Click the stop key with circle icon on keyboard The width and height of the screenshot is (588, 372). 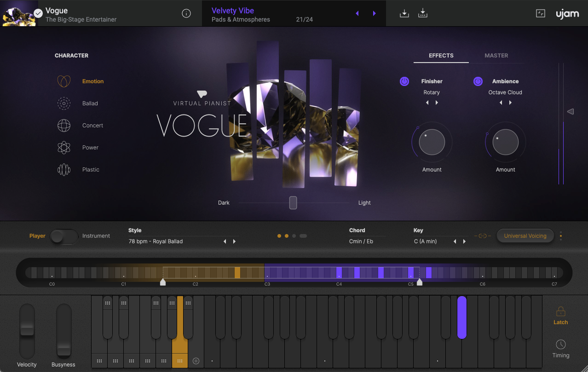pyautogui.click(x=196, y=361)
